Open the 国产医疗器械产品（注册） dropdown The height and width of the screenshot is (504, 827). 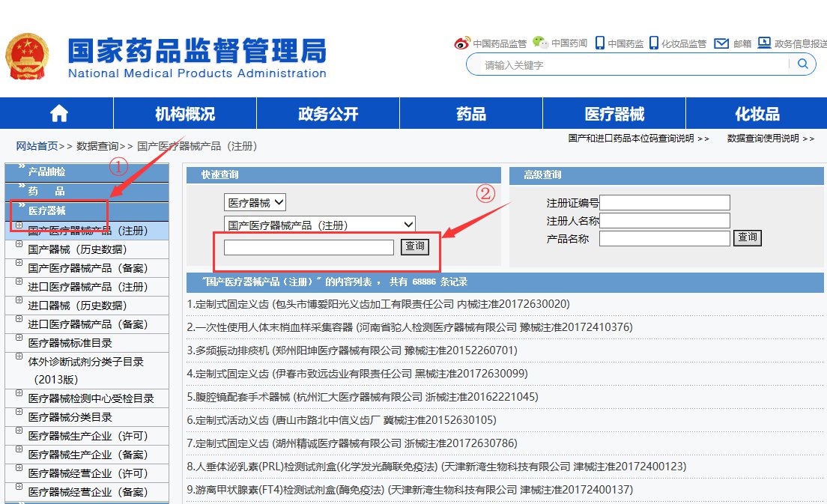tap(319, 224)
